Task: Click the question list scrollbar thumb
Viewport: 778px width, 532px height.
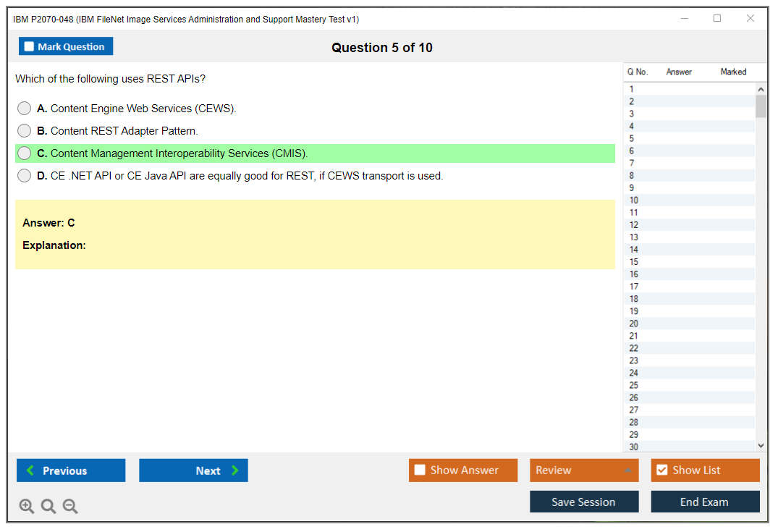Action: pyautogui.click(x=760, y=106)
